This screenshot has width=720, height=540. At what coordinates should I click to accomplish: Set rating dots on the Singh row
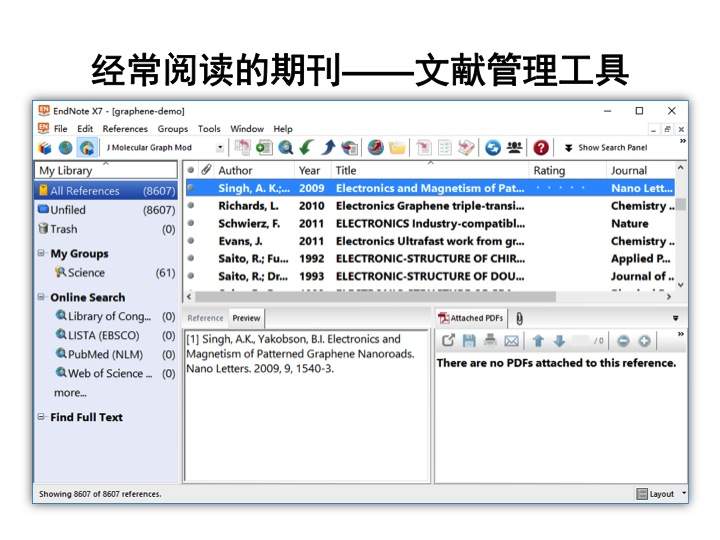(x=561, y=187)
